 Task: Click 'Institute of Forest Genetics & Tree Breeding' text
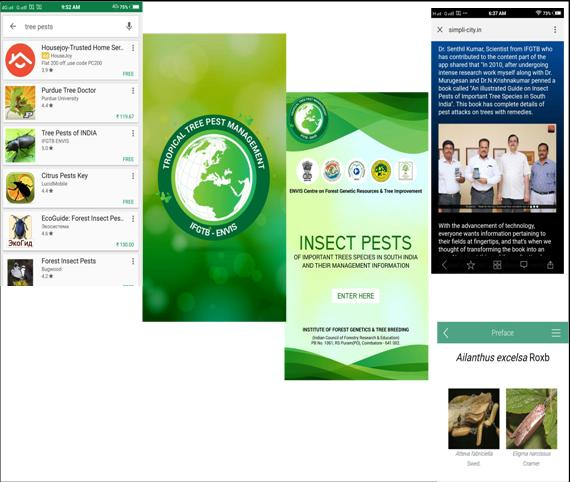click(x=356, y=330)
